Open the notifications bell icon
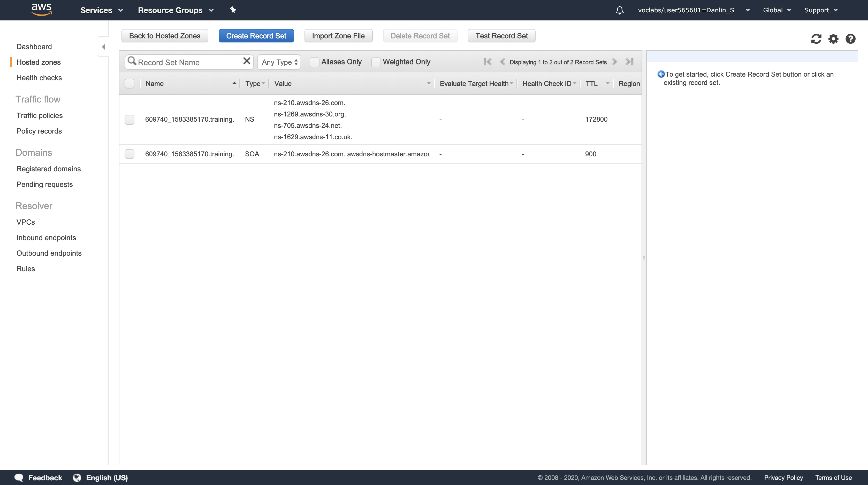Image resolution: width=868 pixels, height=485 pixels. pyautogui.click(x=619, y=10)
